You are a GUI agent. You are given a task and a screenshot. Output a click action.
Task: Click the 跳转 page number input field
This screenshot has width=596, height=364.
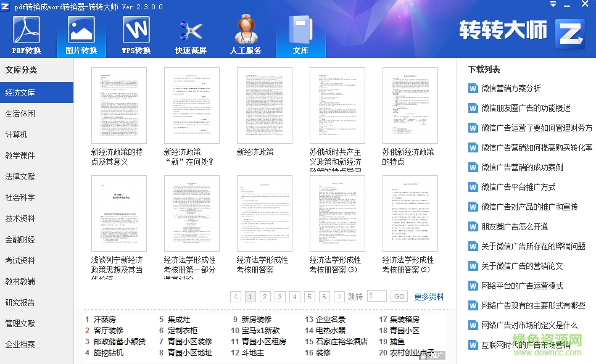coord(377,296)
